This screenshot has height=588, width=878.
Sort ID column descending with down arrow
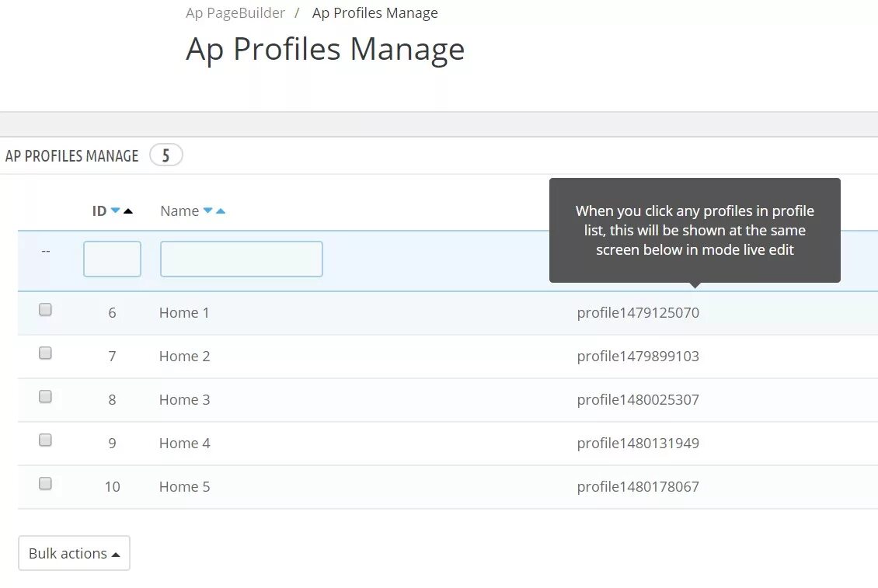[x=116, y=211]
